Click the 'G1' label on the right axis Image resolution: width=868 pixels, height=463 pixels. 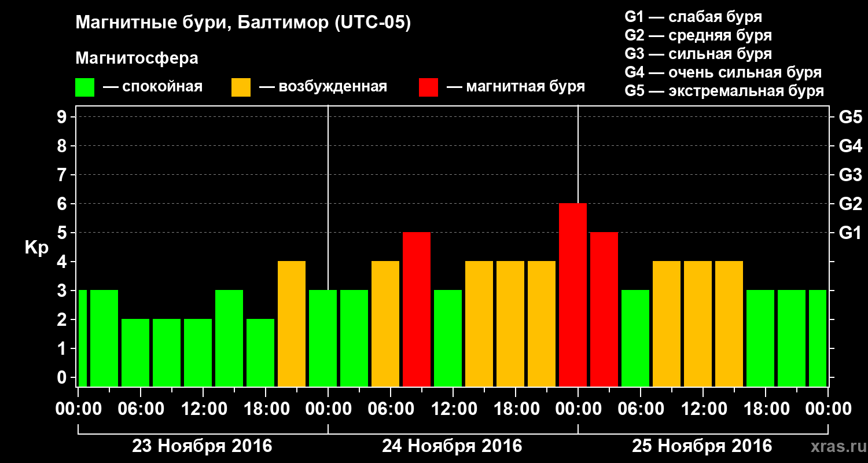point(850,233)
